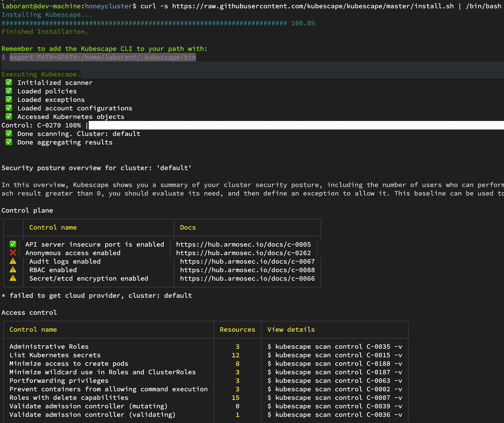Click 'Minimize access to create pods' row

(69, 363)
